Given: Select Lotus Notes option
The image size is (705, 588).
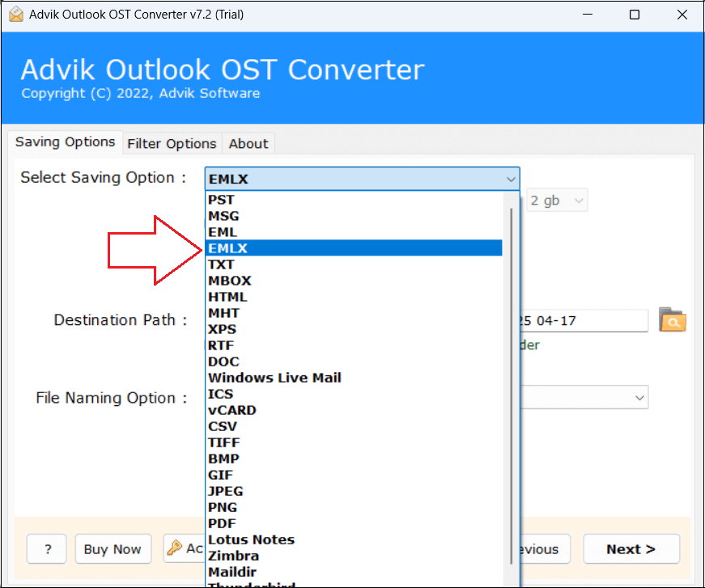Looking at the screenshot, I should (x=354, y=539).
